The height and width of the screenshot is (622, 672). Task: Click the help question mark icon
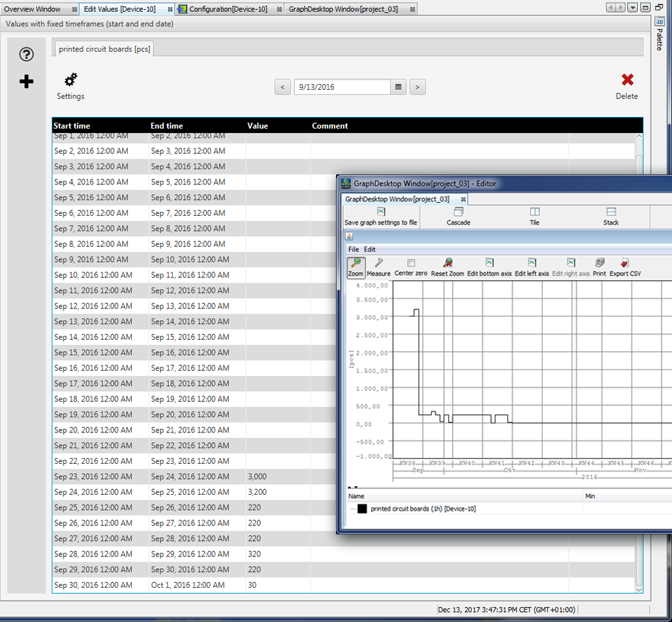tap(26, 54)
